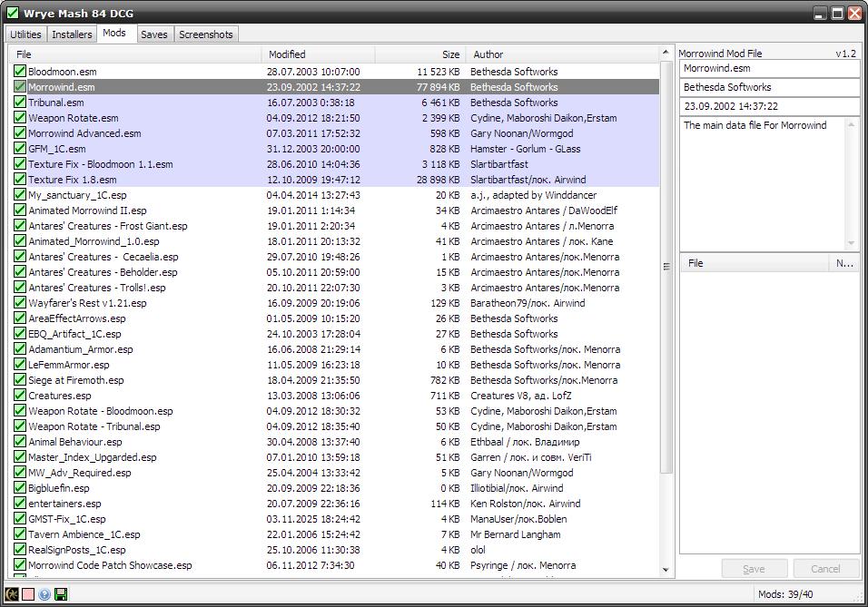The height and width of the screenshot is (607, 868).
Task: Select Wayfarer's Rest v1.21.esp row
Action: click(x=336, y=303)
